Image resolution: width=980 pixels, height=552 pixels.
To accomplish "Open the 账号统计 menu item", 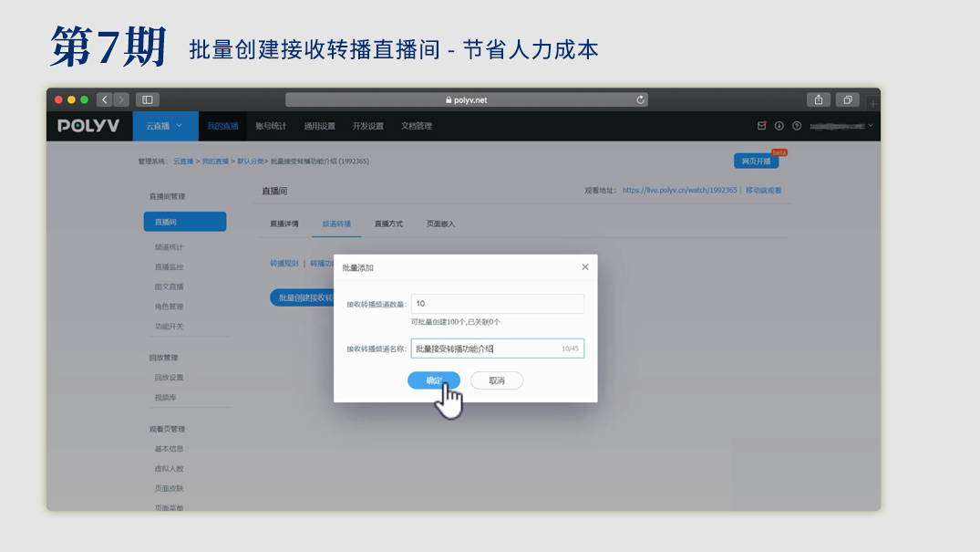I will pyautogui.click(x=271, y=126).
